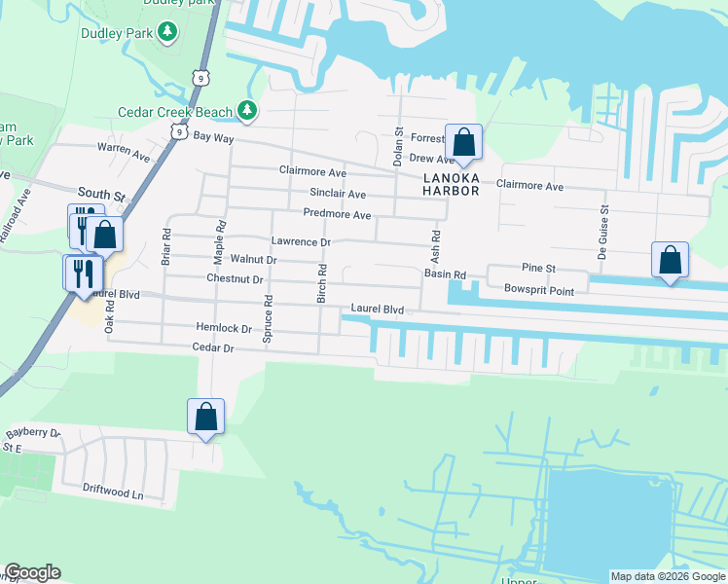The image size is (728, 584).
Task: Click the Birch Rd street label
Action: click(322, 283)
